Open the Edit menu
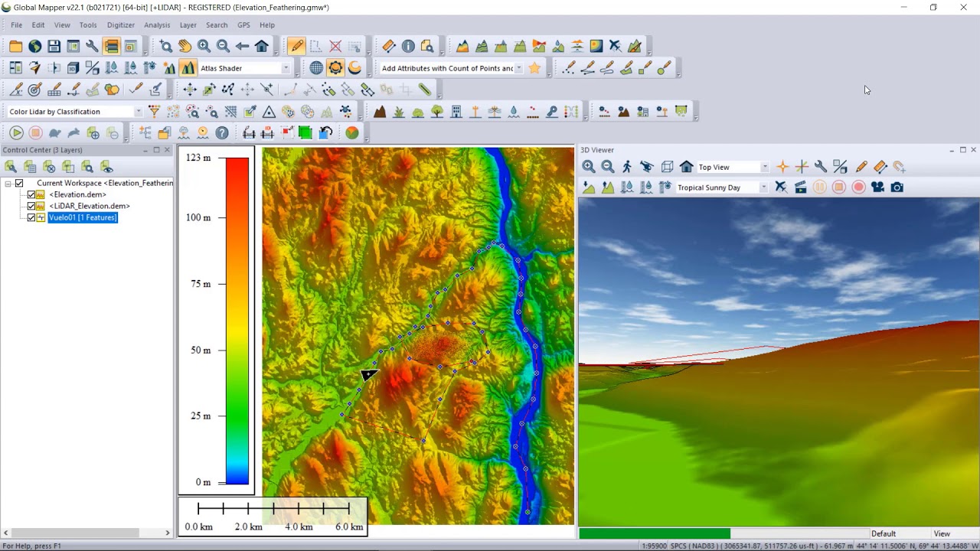 pos(38,25)
